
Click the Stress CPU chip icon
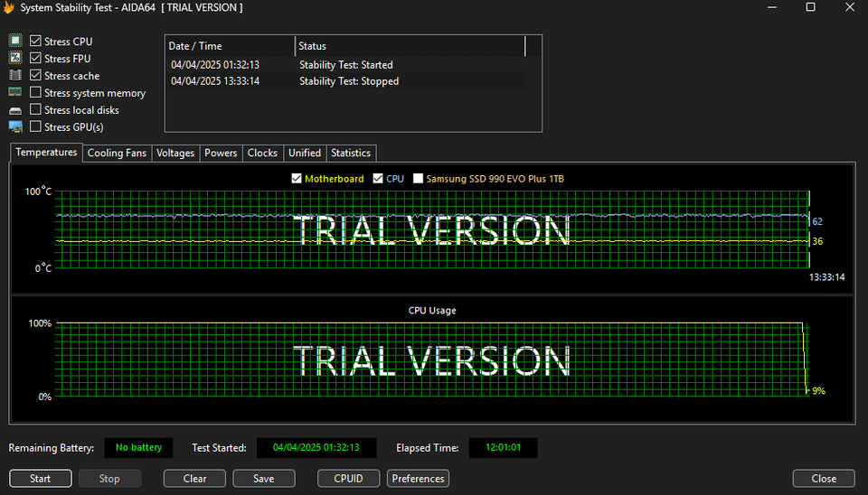pos(15,41)
